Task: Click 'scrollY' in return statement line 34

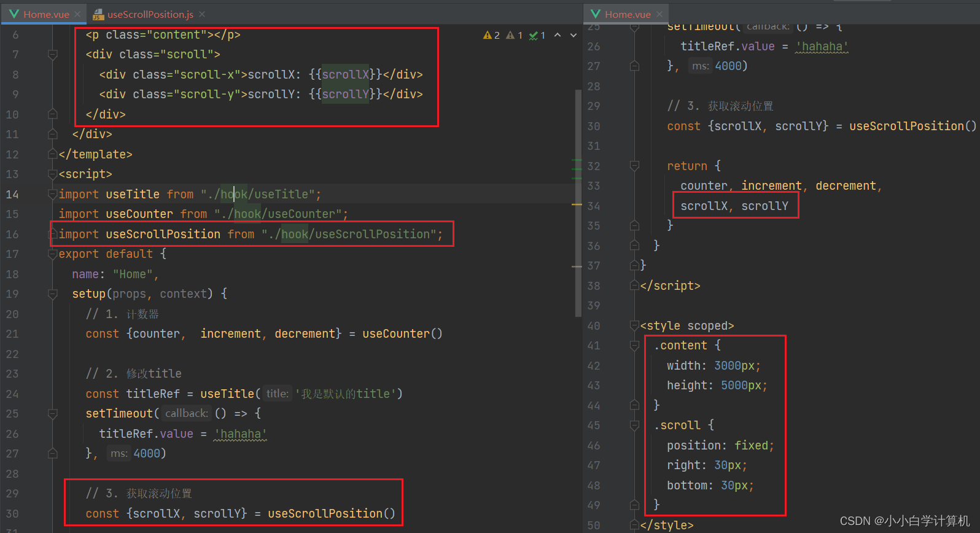Action: pos(764,206)
